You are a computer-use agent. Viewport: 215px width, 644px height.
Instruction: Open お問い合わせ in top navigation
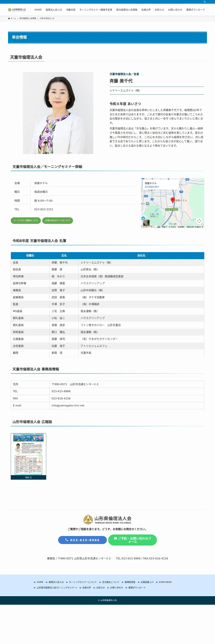coord(175,10)
